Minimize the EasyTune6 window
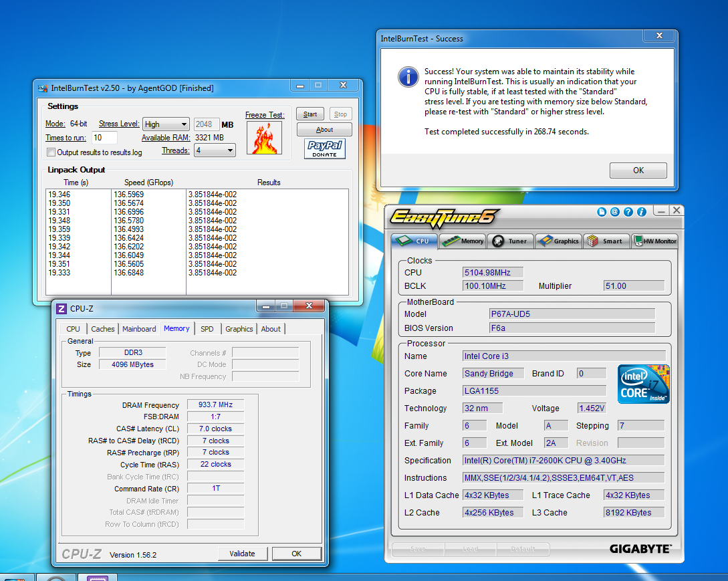Viewport: 728px width, 581px height. [661, 211]
